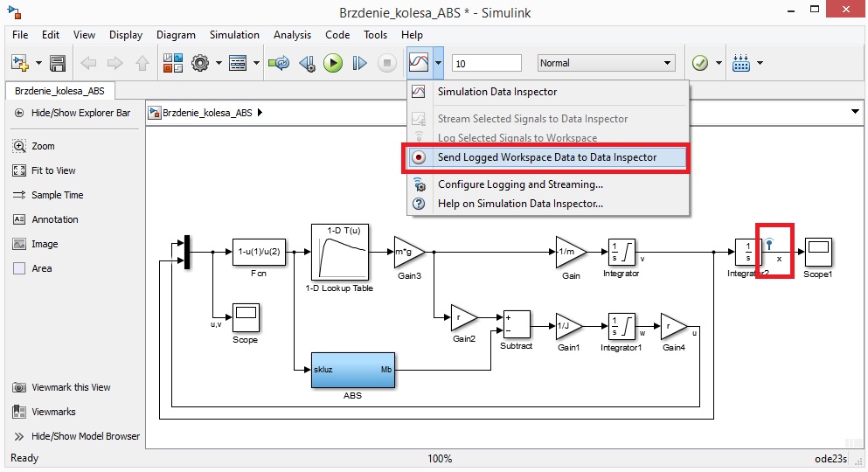The height and width of the screenshot is (472, 868).
Task: Click the New Model toolbar icon
Action: click(20, 63)
